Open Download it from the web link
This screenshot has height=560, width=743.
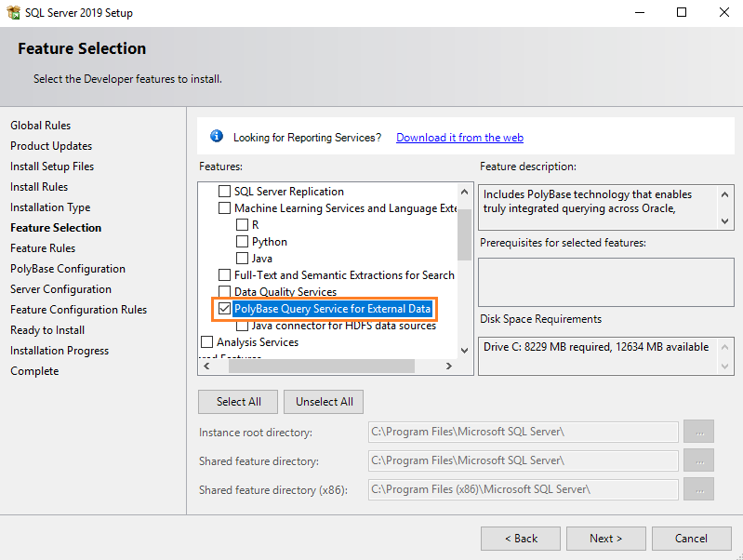459,138
